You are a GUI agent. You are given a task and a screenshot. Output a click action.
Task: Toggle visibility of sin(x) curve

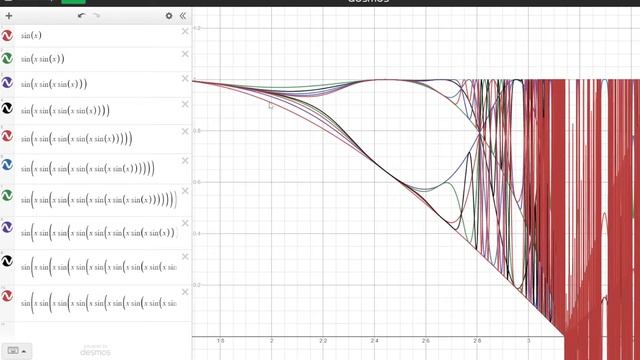click(x=7, y=36)
